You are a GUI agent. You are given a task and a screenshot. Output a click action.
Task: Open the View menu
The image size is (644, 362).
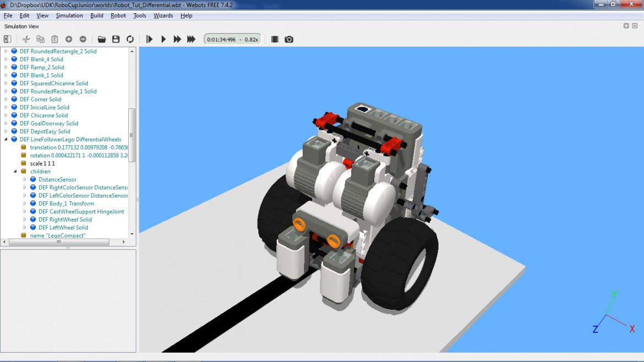pyautogui.click(x=42, y=15)
